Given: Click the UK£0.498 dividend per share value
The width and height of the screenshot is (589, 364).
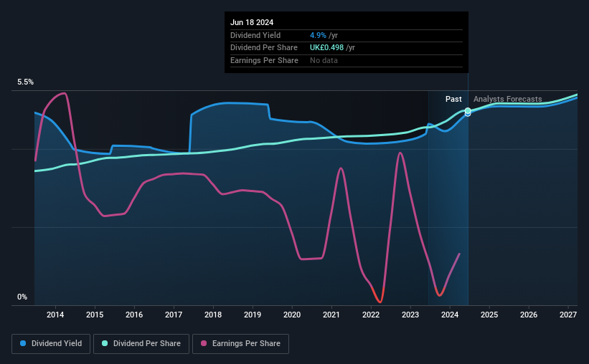Looking at the screenshot, I should pos(327,48).
